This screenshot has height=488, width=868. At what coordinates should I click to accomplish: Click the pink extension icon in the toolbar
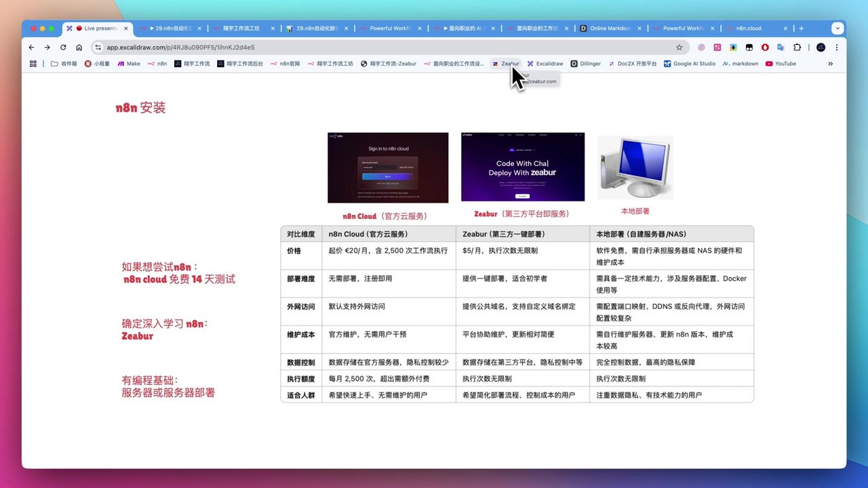point(717,47)
